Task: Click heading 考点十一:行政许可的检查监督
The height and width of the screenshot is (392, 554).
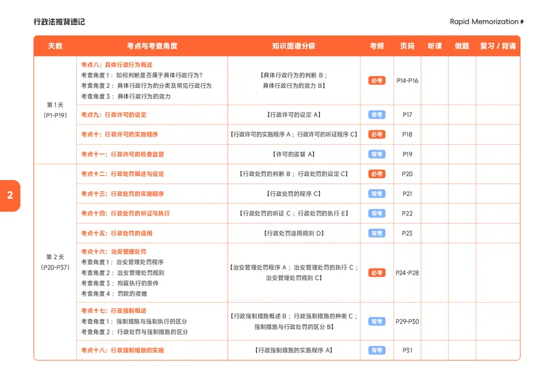Action: (123, 154)
